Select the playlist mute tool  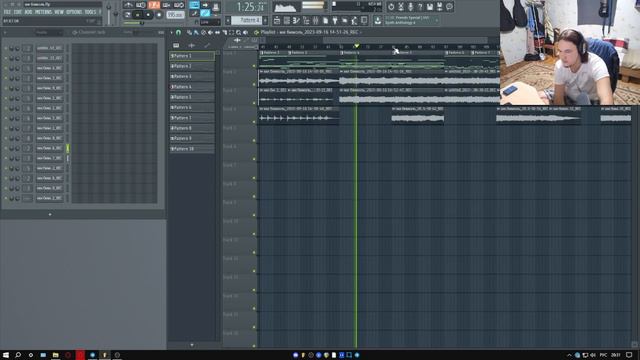point(210,32)
